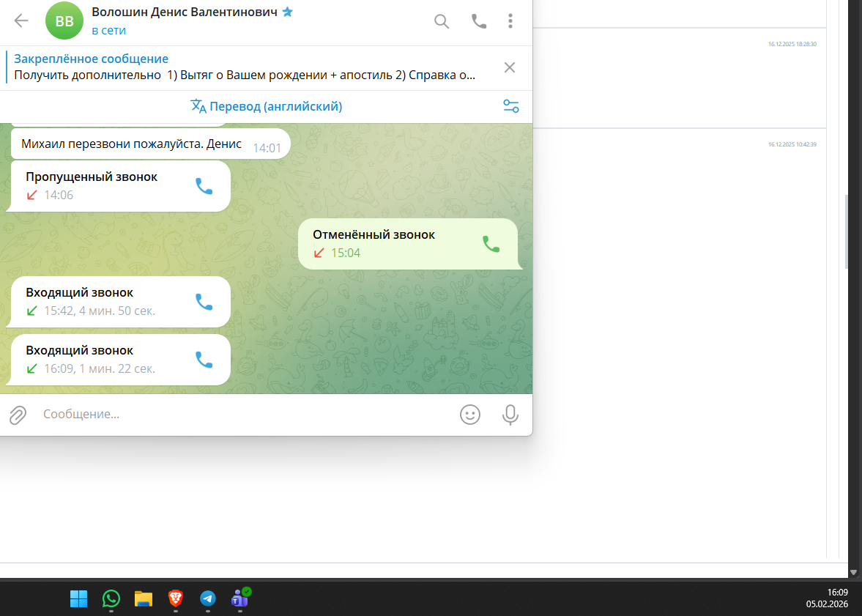The width and height of the screenshot is (862, 616).
Task: Click scrollbar down arrow in background window
Action: [853, 572]
